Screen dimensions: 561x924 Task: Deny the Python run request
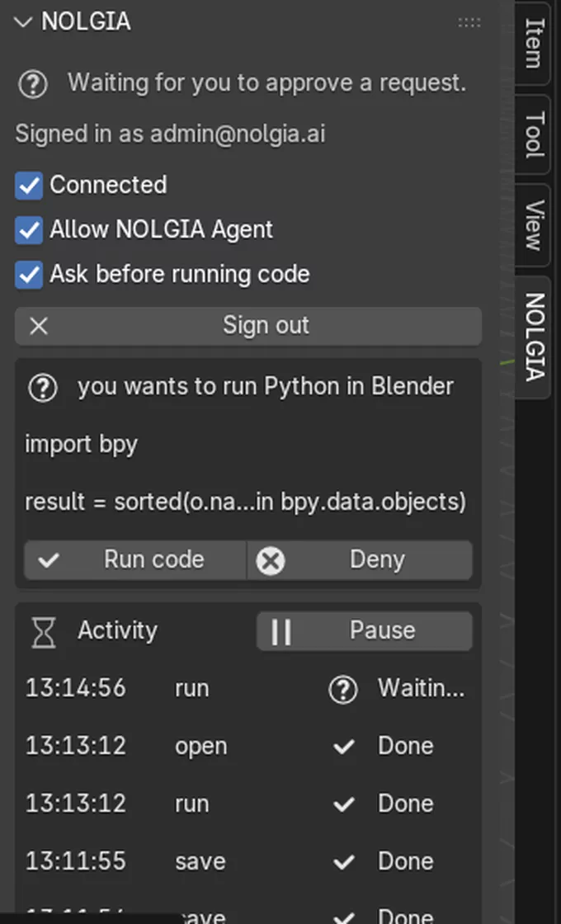coord(360,560)
